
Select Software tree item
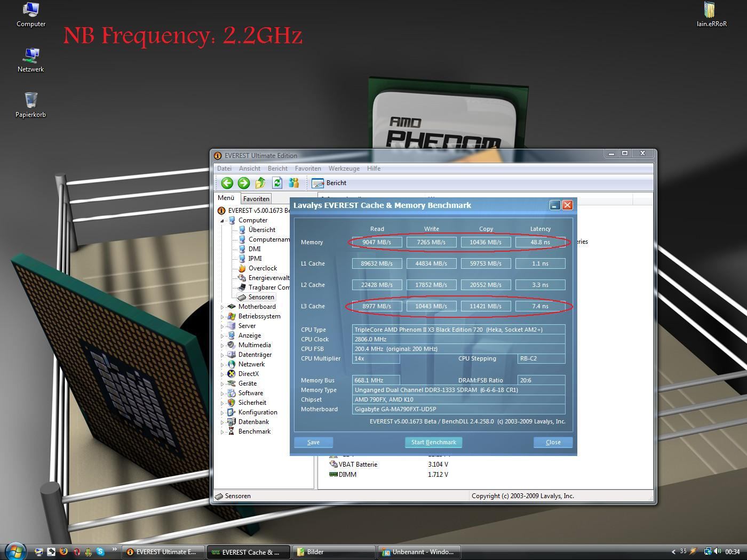coord(250,393)
